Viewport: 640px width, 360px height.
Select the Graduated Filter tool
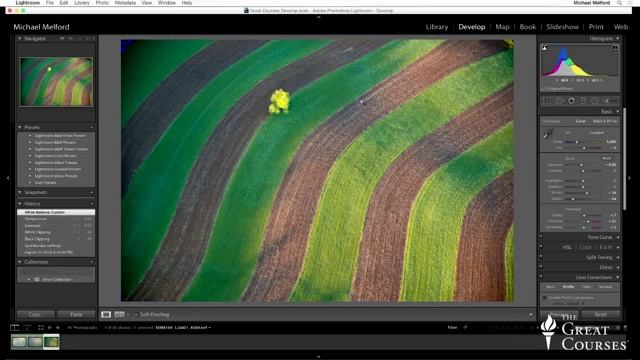point(583,100)
